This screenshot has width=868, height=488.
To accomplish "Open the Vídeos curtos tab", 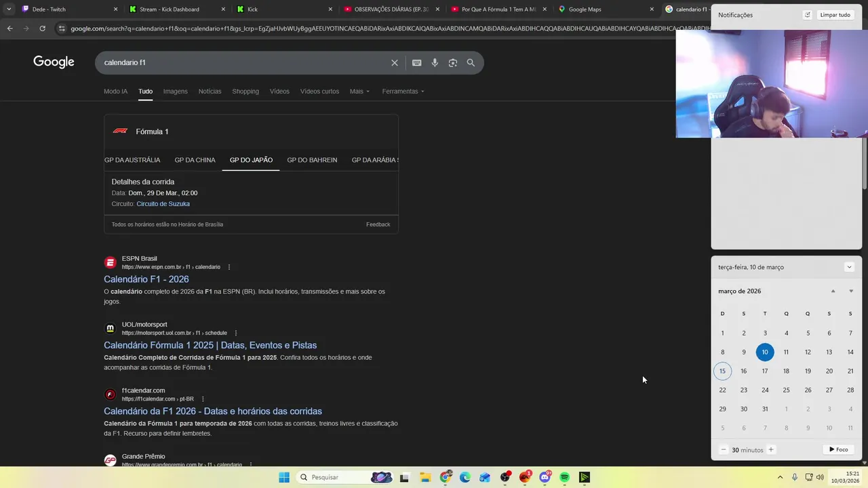I will pos(319,91).
